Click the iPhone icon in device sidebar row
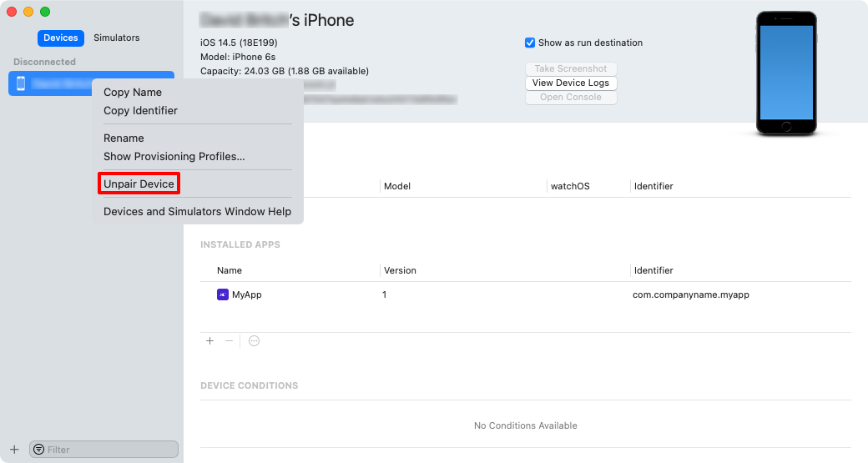Image resolution: width=868 pixels, height=463 pixels. [21, 83]
